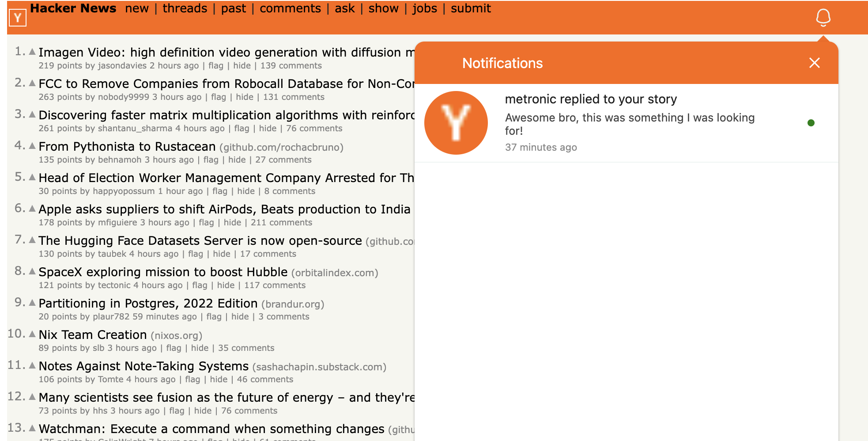Open the 211 comments link

(281, 222)
